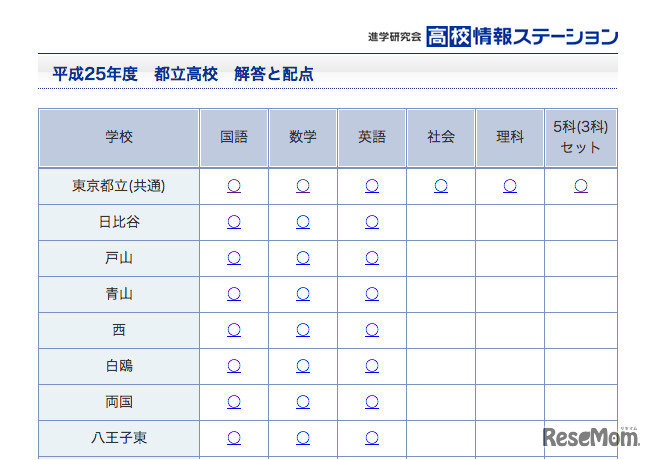Open 戸山 数学 answer circle link
Image resolution: width=653 pixels, height=460 pixels.
[303, 258]
